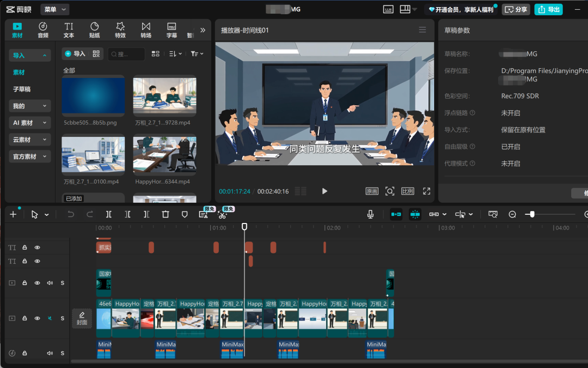Click the plus add track icon
Viewport: 588px width, 368px height.
click(x=13, y=214)
